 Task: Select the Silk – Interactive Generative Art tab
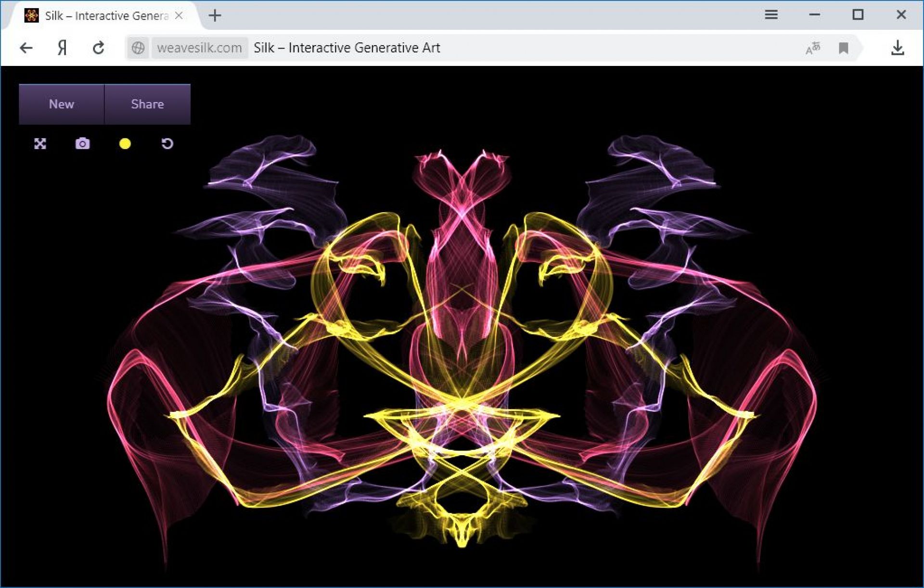[x=101, y=16]
